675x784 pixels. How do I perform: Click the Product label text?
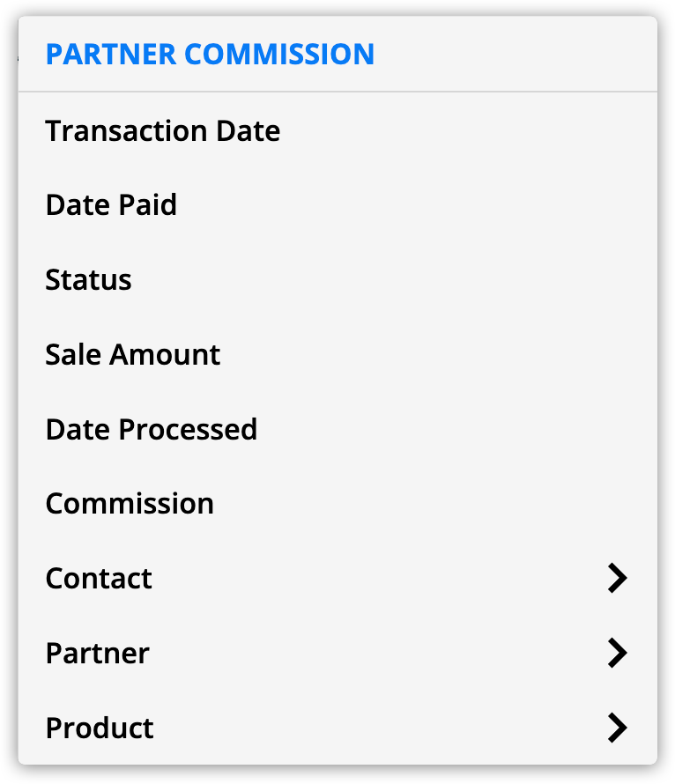pyautogui.click(x=100, y=729)
